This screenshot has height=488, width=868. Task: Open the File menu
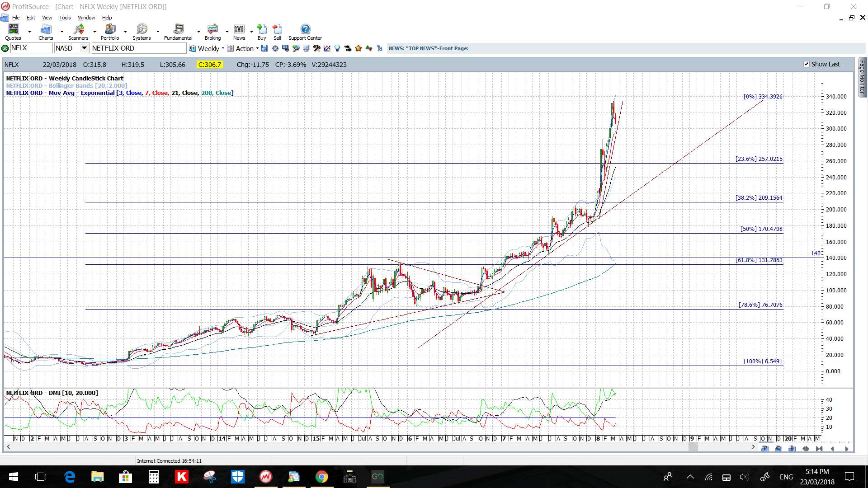(x=16, y=18)
